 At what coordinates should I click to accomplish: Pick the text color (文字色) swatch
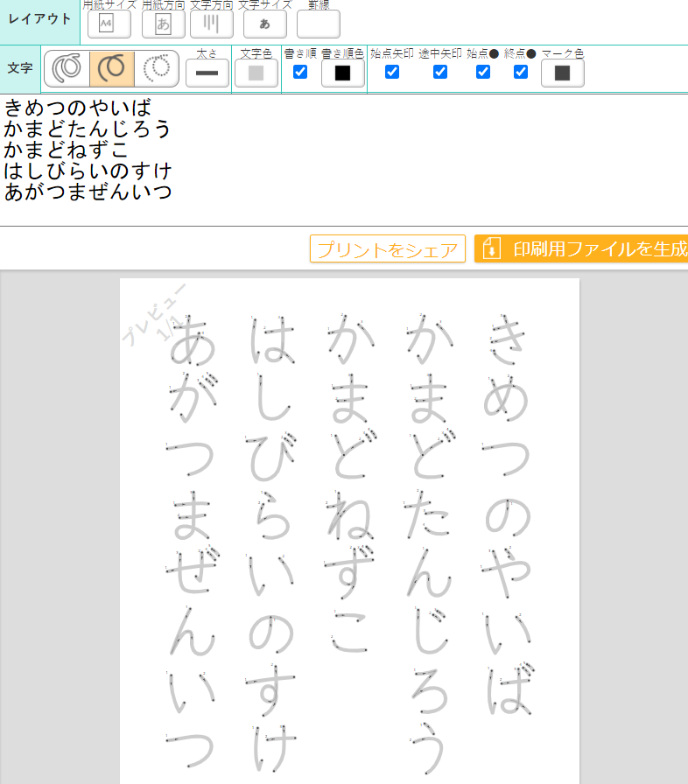[x=256, y=73]
